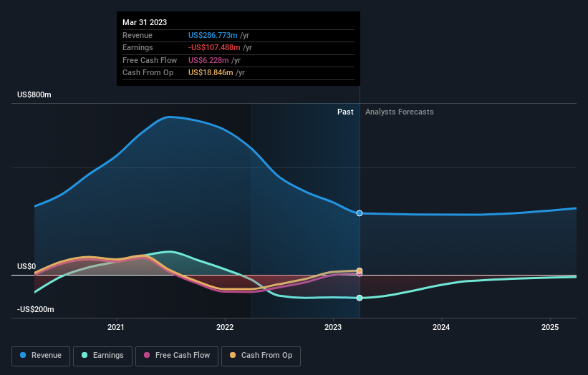This screenshot has width=588, height=375.
Task: Click the 2024 x-axis label
Action: [x=441, y=327]
